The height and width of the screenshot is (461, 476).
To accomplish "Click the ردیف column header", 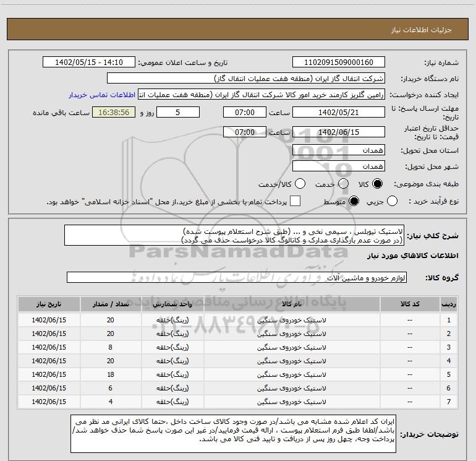I will 449,304.
